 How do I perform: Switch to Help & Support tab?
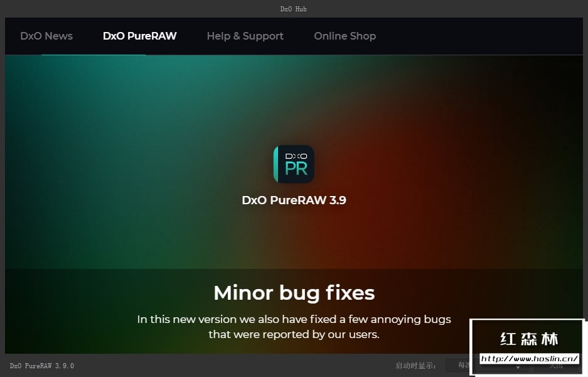245,36
